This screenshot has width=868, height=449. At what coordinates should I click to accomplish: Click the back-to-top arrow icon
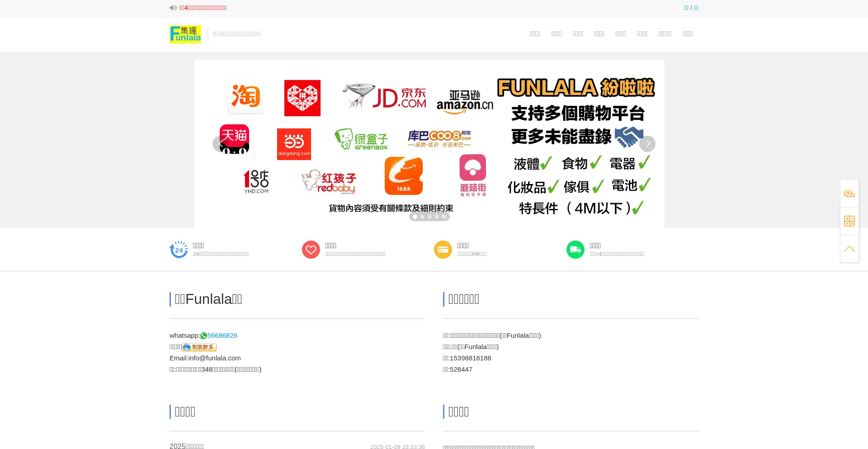[849, 249]
